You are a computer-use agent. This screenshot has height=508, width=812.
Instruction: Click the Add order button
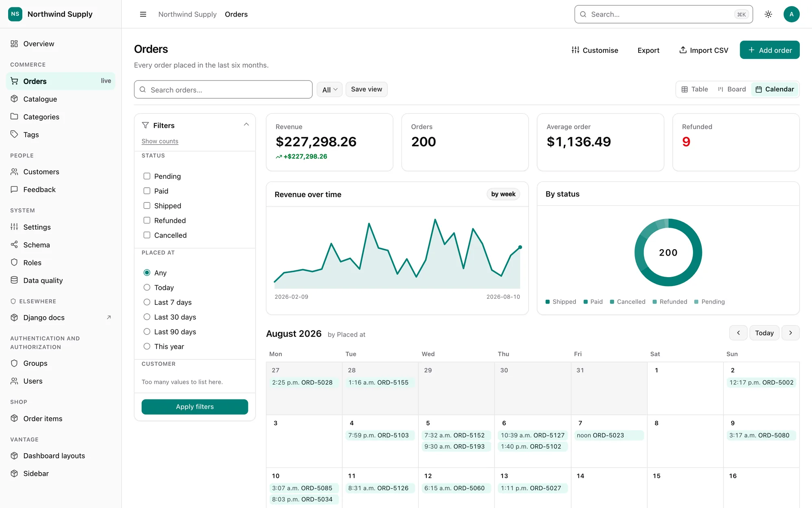[769, 50]
